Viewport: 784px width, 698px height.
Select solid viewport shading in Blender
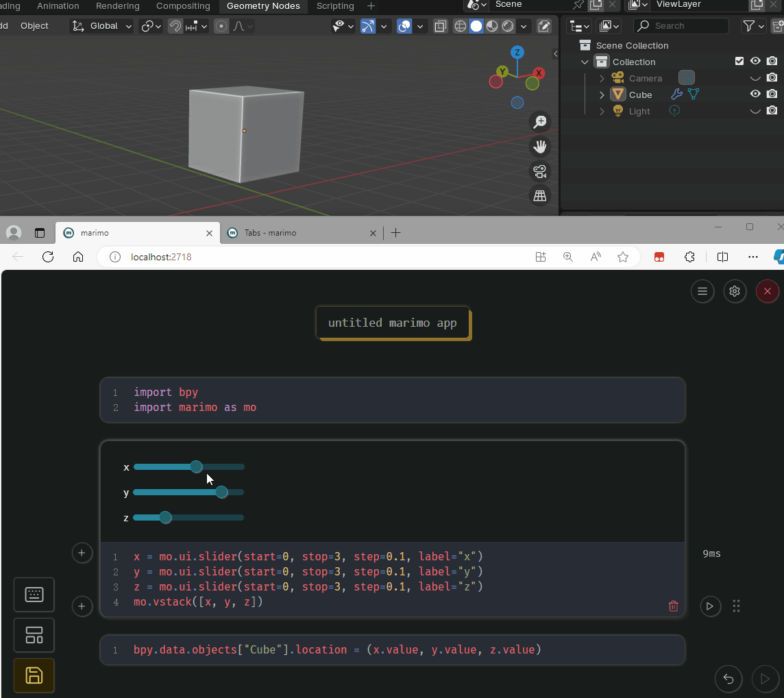(x=476, y=26)
